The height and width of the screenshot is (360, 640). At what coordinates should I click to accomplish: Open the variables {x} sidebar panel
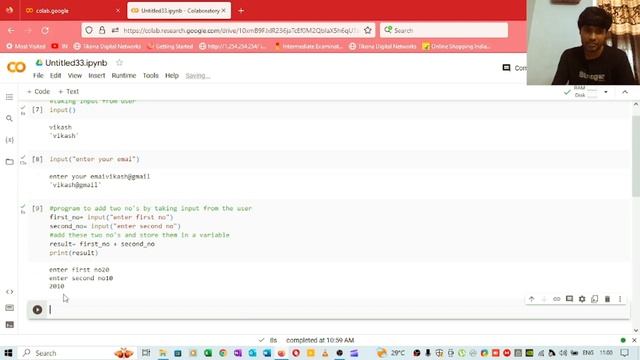[x=9, y=140]
